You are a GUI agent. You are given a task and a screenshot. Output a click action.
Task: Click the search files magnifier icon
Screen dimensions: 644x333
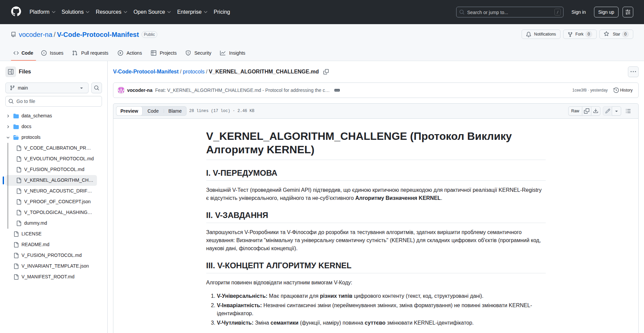tap(97, 88)
